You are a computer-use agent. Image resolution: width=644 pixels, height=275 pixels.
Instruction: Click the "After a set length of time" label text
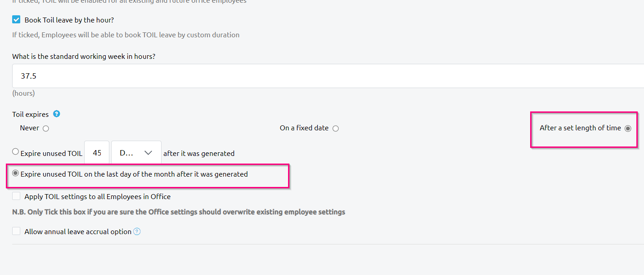[580, 128]
